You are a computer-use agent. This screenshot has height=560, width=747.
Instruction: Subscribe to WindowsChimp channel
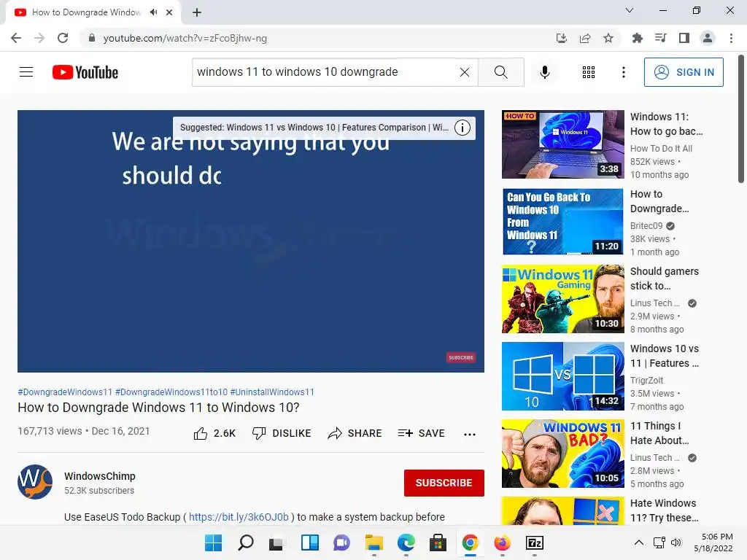pyautogui.click(x=444, y=483)
